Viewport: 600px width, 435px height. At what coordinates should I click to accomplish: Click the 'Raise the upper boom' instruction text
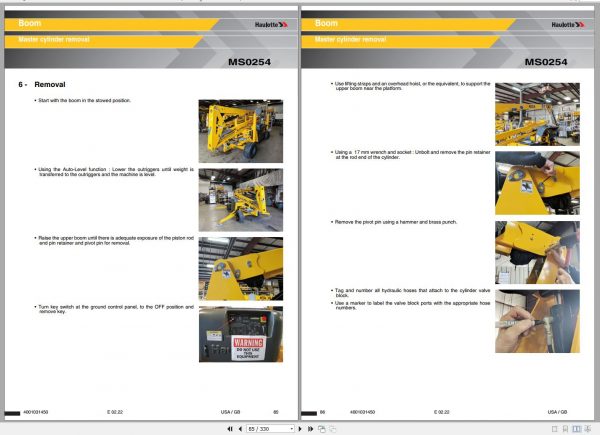(x=116, y=240)
